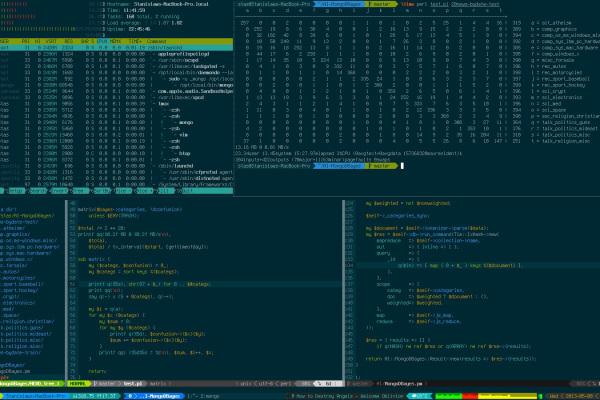
Task: Expand the rec.sport.baseball/ folder in NERDTree
Action: [x=21, y=284]
